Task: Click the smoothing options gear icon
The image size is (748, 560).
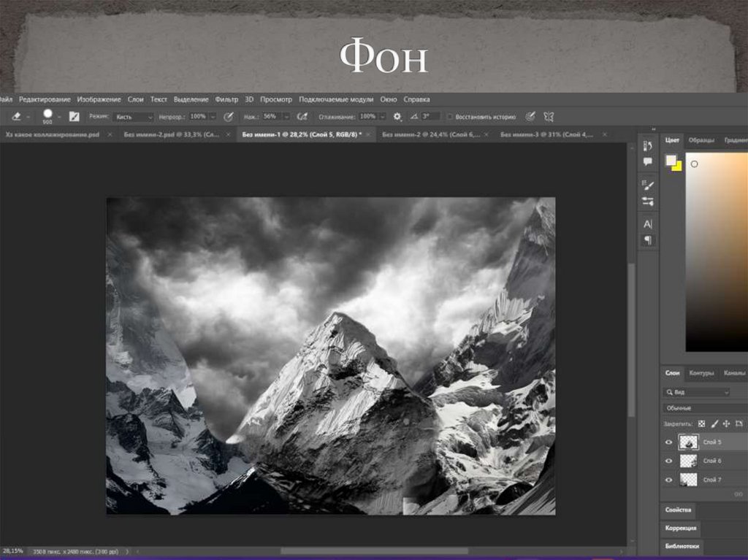Action: point(397,116)
